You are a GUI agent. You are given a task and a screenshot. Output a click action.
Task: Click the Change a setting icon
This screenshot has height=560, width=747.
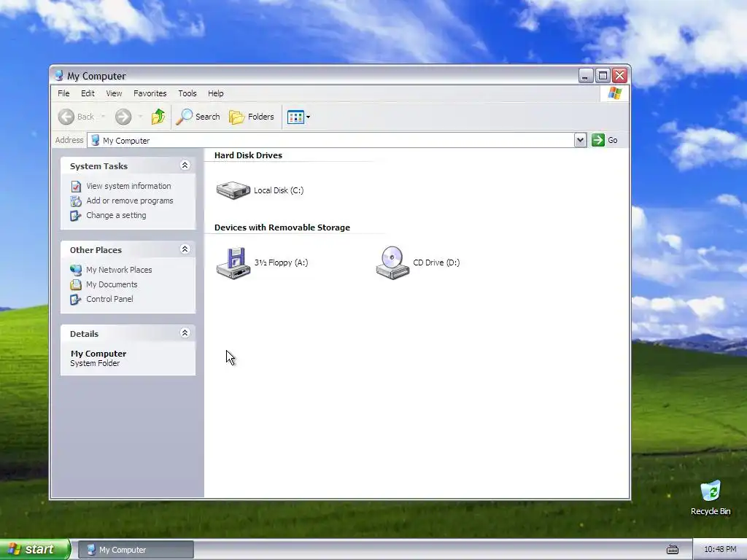(x=76, y=216)
